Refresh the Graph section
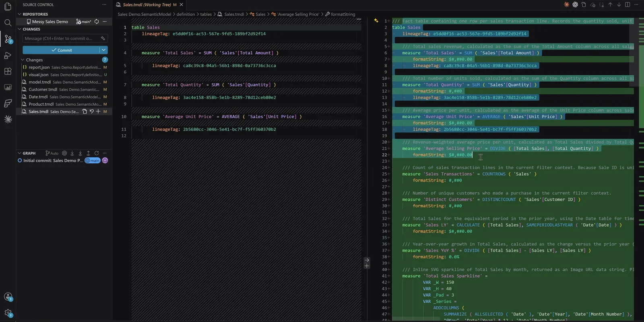Screen dimensions: 644x322 click(x=97, y=153)
